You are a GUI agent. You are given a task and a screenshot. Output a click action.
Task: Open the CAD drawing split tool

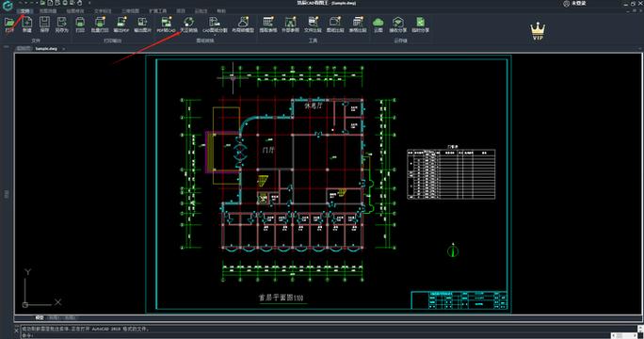(215, 24)
